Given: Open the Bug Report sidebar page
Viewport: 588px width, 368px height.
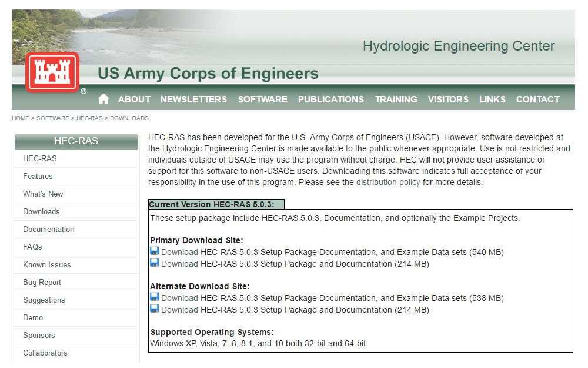Looking at the screenshot, I should tap(42, 282).
